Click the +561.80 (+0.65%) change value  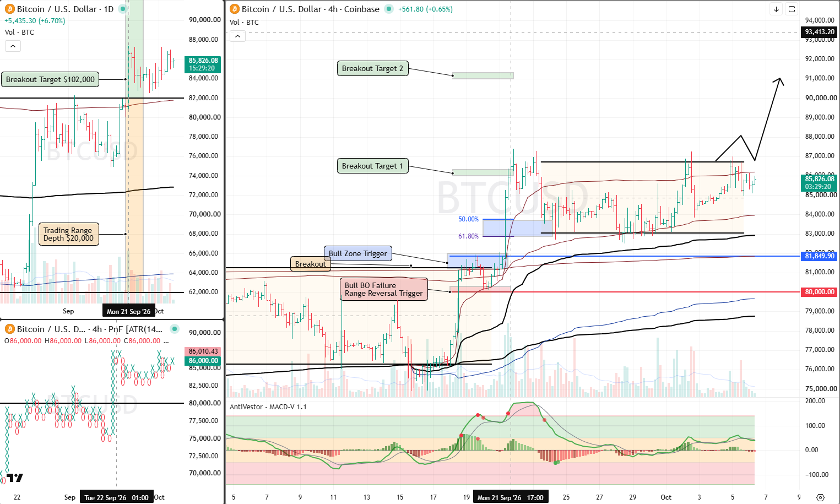click(425, 9)
